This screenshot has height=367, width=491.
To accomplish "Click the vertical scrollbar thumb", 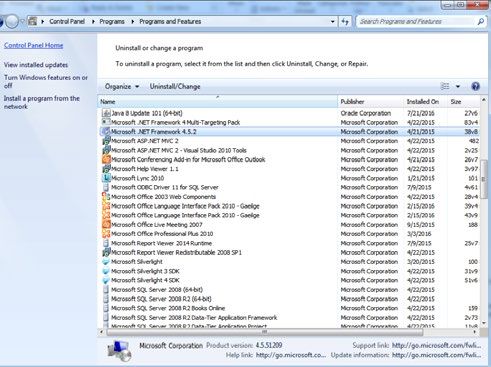I will (x=483, y=179).
